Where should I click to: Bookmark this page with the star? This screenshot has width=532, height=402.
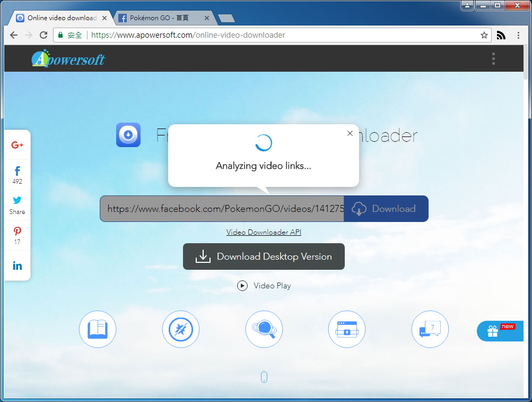click(484, 35)
